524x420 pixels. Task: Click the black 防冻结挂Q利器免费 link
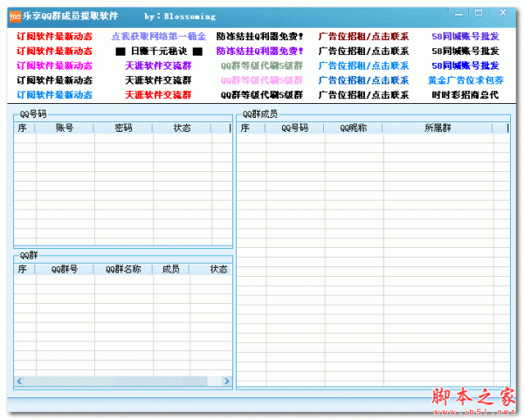coord(259,37)
